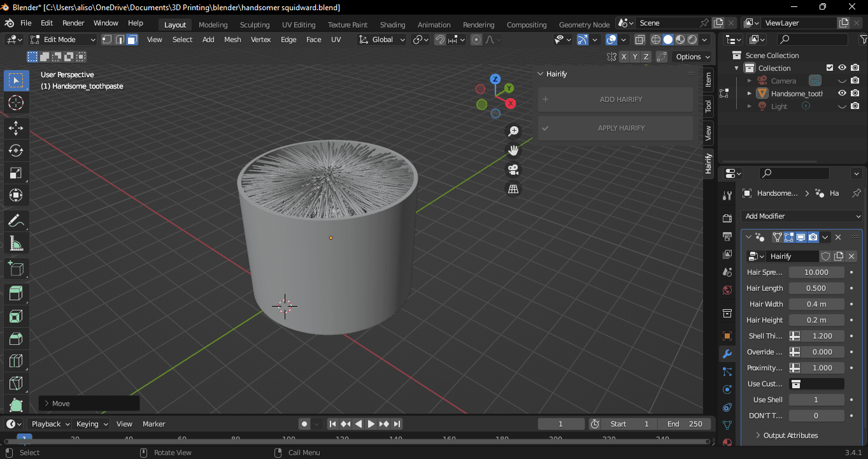Toggle proportional editing
The width and height of the screenshot is (868, 459).
point(476,40)
